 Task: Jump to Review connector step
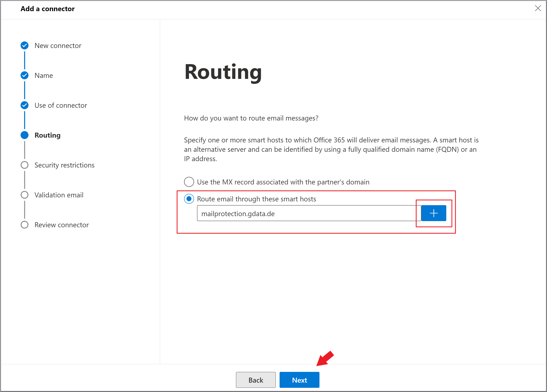click(x=61, y=225)
